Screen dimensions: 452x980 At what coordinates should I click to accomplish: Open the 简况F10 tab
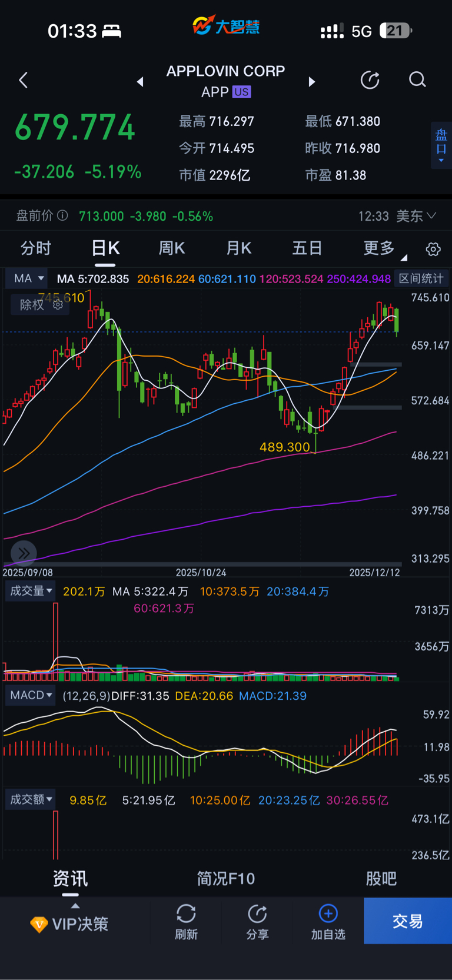(x=226, y=879)
